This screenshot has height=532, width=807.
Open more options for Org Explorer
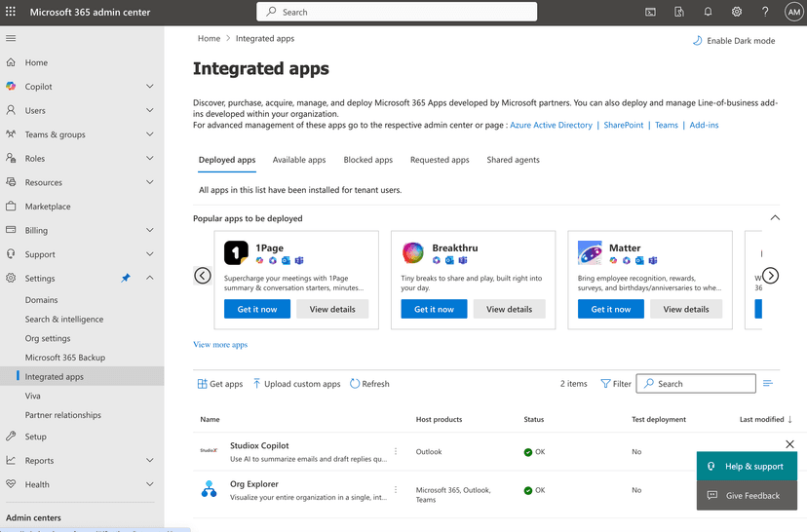pyautogui.click(x=396, y=490)
